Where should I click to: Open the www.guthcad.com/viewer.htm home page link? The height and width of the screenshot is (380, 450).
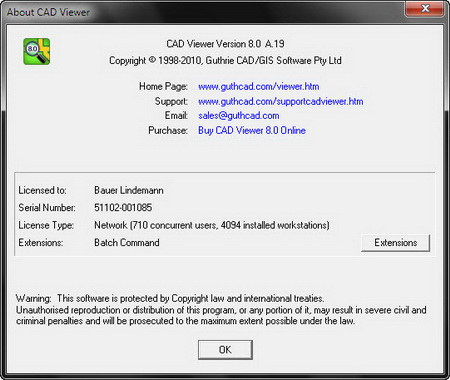(x=259, y=87)
